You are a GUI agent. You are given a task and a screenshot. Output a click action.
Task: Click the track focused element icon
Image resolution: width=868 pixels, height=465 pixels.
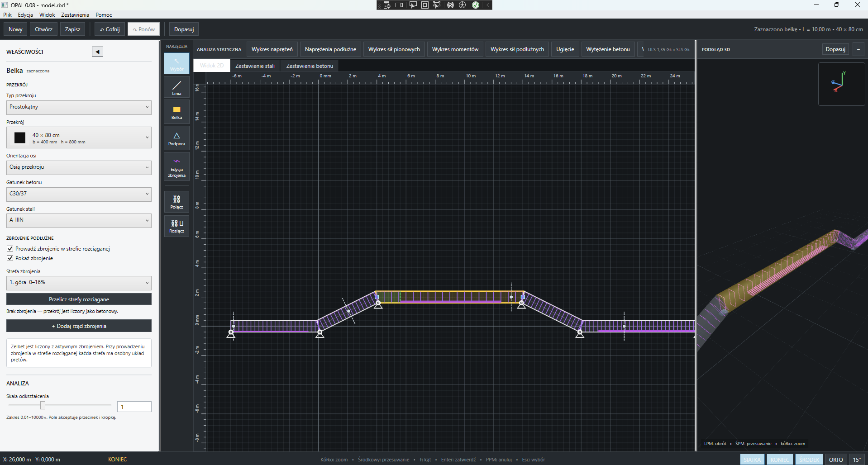tap(437, 5)
